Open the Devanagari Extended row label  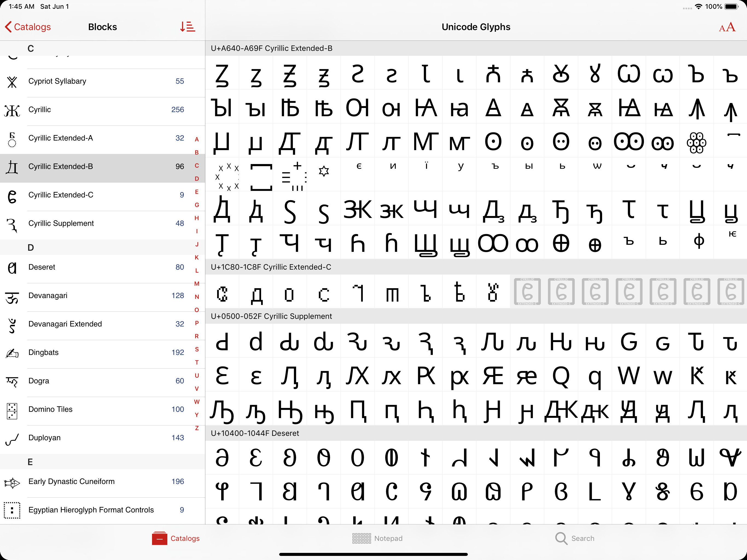coord(65,324)
